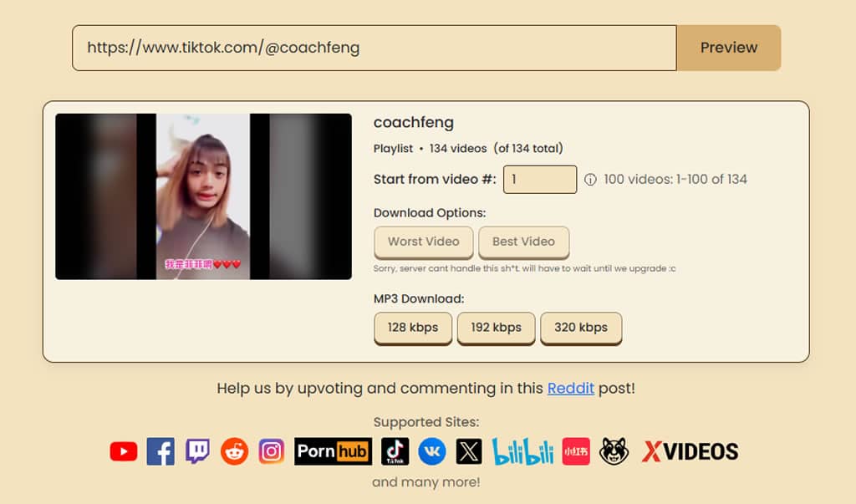This screenshot has width=856, height=504.
Task: Click the '134 videos (of 134 total)' text
Action: click(x=497, y=149)
